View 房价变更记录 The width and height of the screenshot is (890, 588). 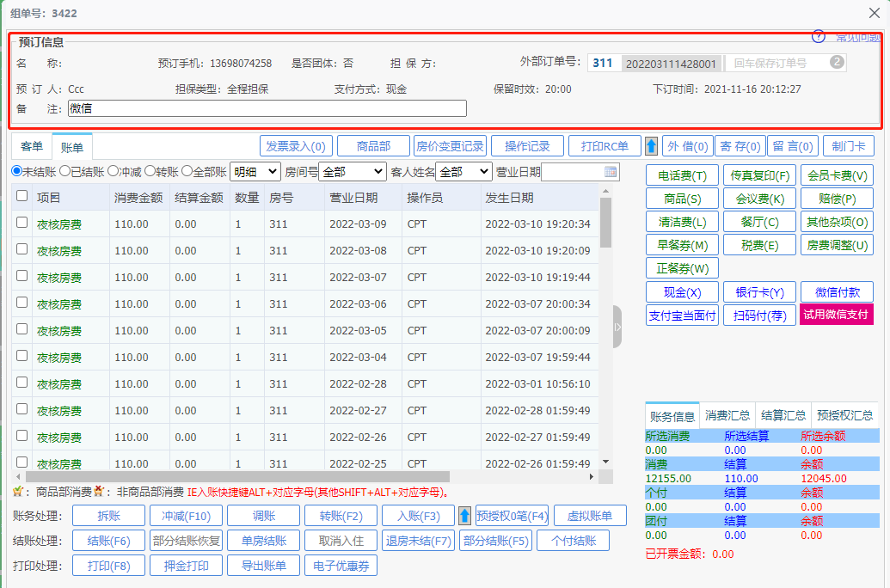(x=450, y=146)
